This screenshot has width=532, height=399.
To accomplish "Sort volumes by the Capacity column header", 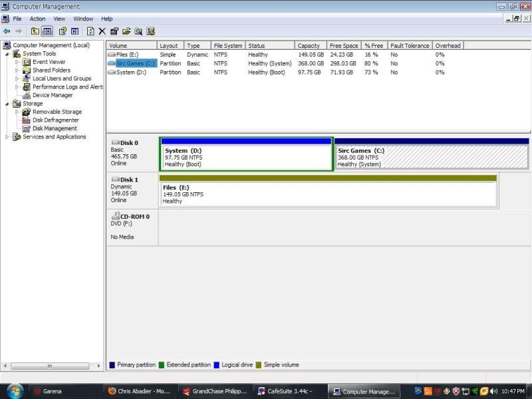I will (310, 46).
